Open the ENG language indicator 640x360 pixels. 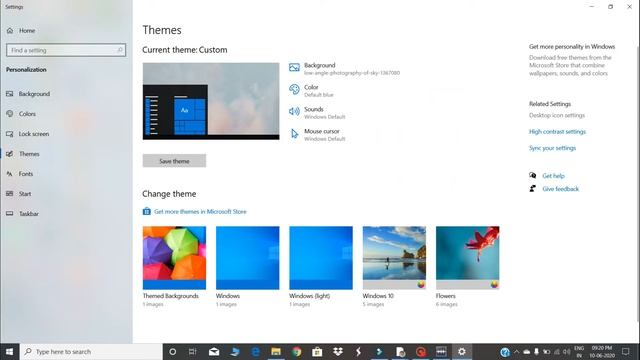pos(579,352)
